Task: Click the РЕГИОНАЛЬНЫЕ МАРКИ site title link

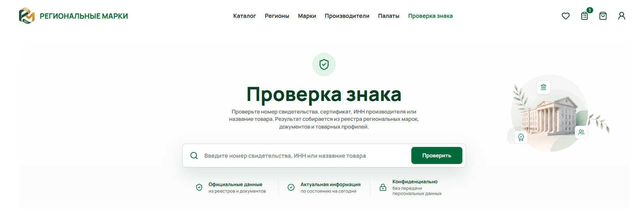Action: 84,16
